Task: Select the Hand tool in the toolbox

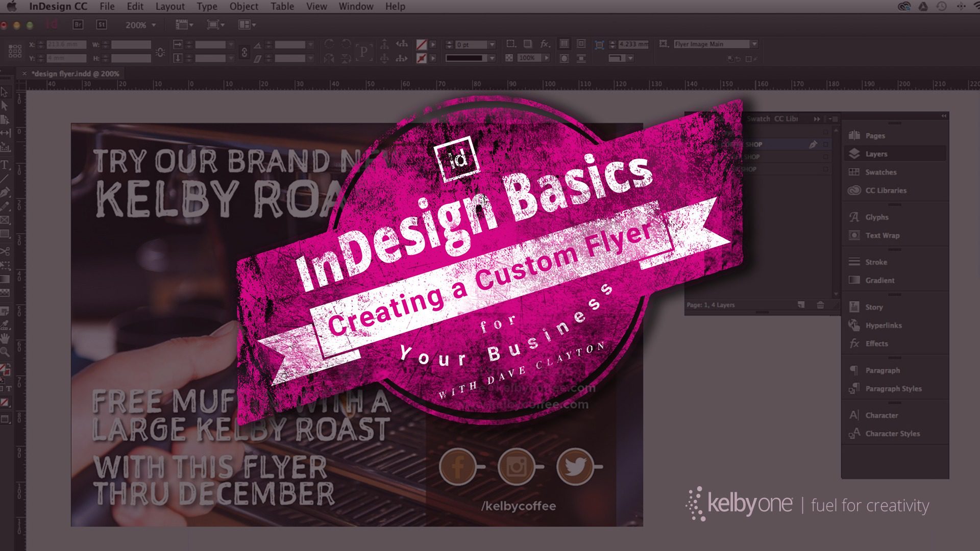Action: pyautogui.click(x=5, y=338)
